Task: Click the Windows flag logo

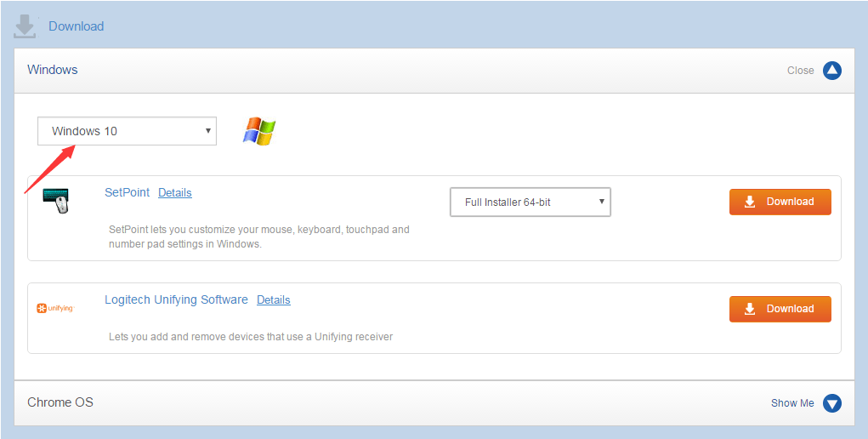Action: click(259, 131)
